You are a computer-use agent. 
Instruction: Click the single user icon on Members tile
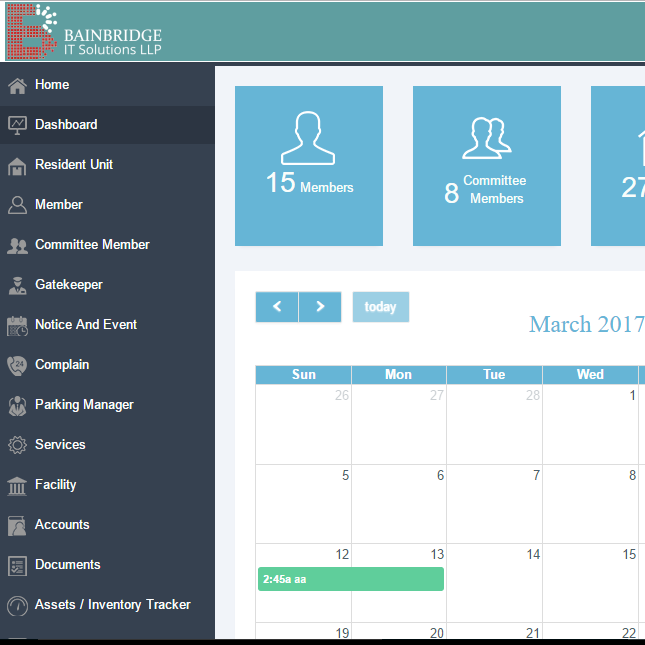coord(308,138)
